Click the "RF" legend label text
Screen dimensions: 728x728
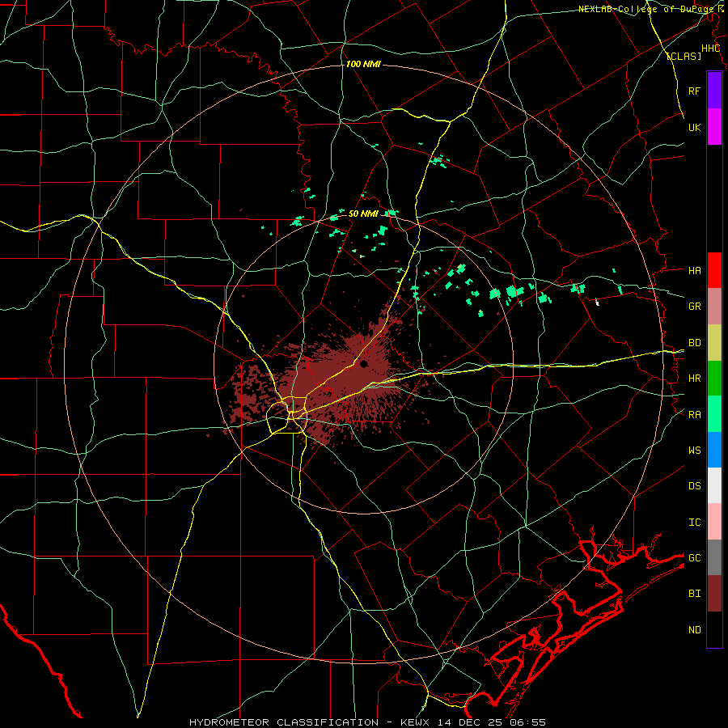[694, 91]
